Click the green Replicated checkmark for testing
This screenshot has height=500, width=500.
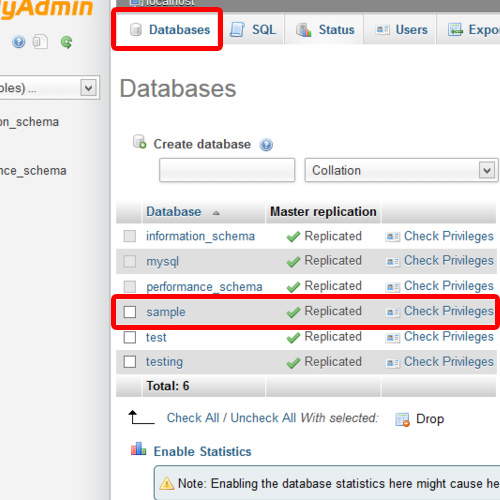[x=293, y=363]
